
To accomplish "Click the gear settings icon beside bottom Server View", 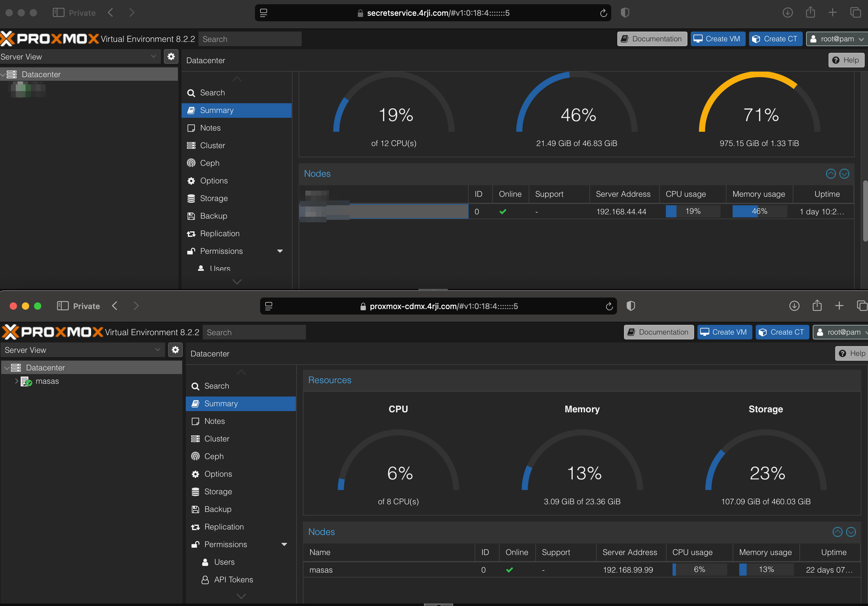I will [175, 350].
